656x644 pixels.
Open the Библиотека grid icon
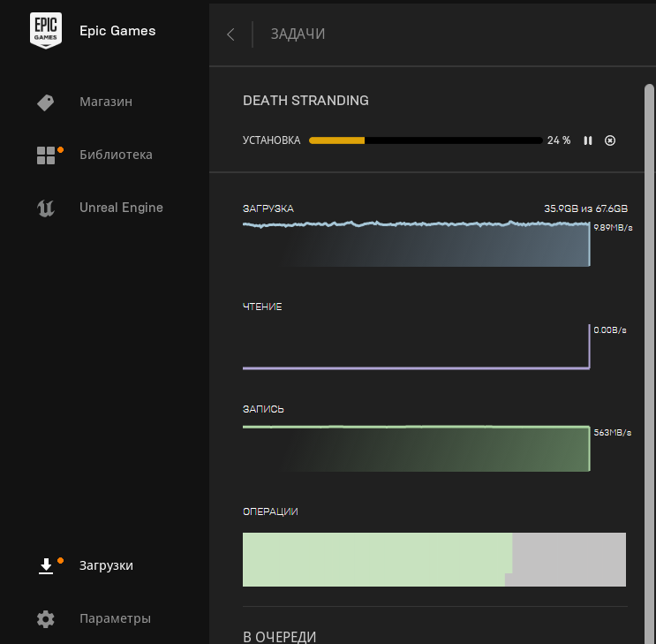tap(46, 155)
